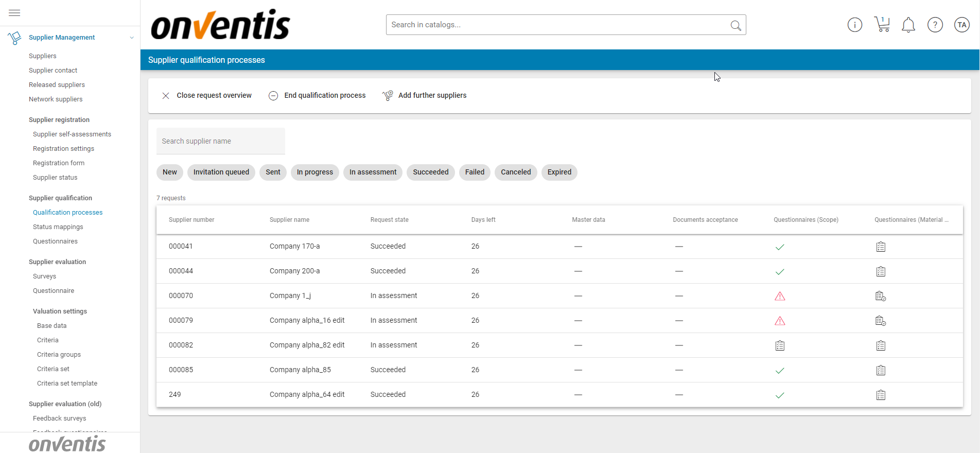
Task: Open Material questionnaire icon for Company 170-a
Action: point(881,247)
